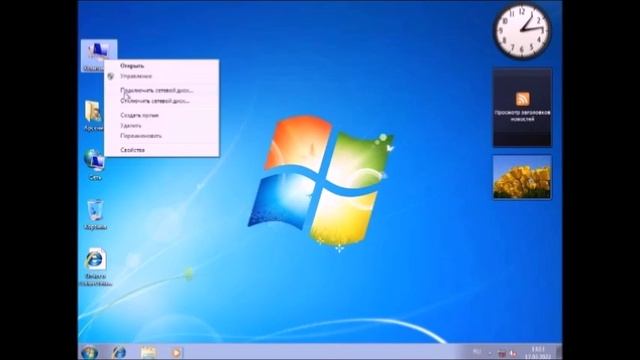Viewport: 640px width, 360px height.
Task: Choose "Создать ярлык" in the context menu
Action: tap(162, 115)
